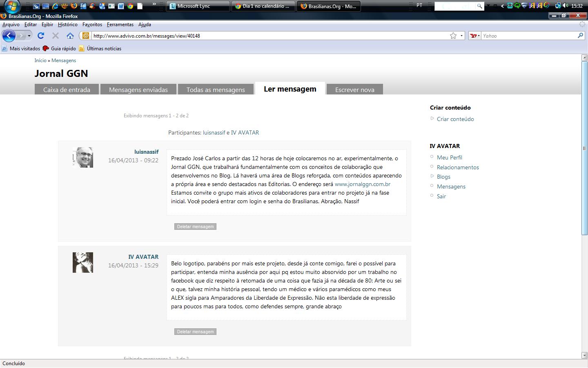Open the Windows Start orb

[11, 6]
